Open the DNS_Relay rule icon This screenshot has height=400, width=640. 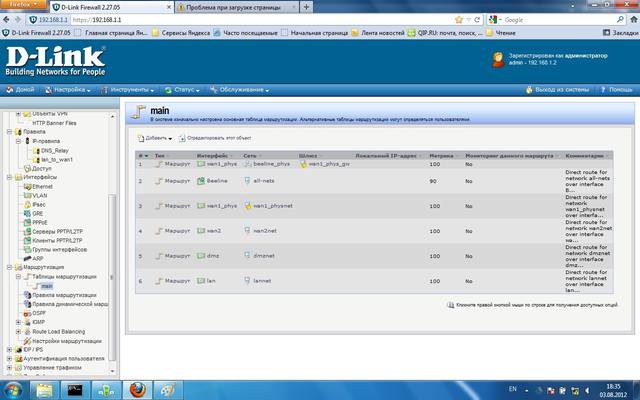click(36, 151)
